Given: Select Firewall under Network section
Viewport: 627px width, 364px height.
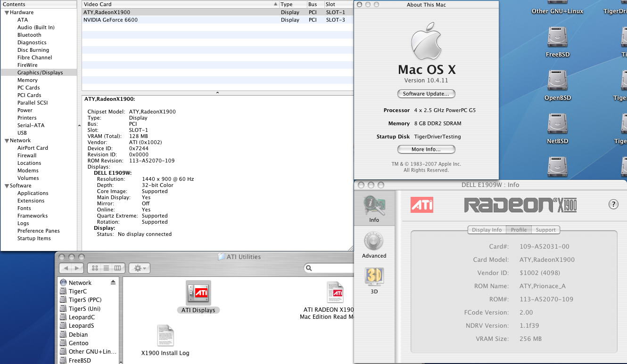Looking at the screenshot, I should tap(27, 155).
